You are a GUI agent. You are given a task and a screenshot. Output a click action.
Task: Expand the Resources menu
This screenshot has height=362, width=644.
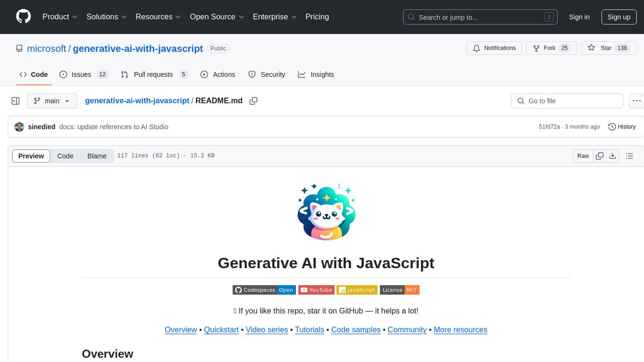(x=158, y=17)
